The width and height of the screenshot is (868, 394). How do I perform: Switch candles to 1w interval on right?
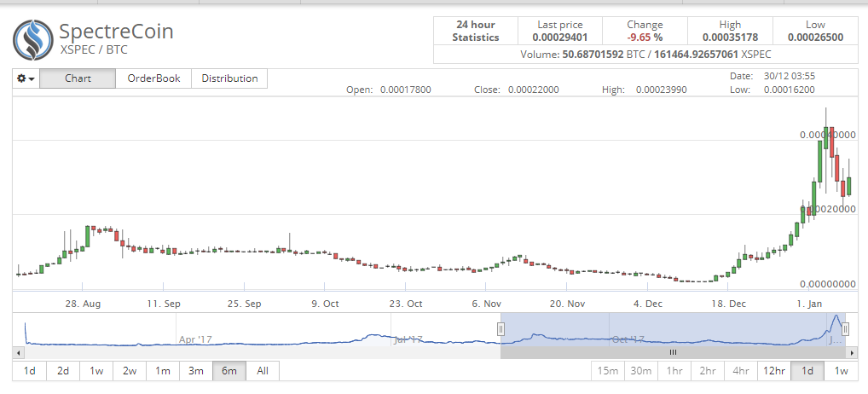point(841,371)
